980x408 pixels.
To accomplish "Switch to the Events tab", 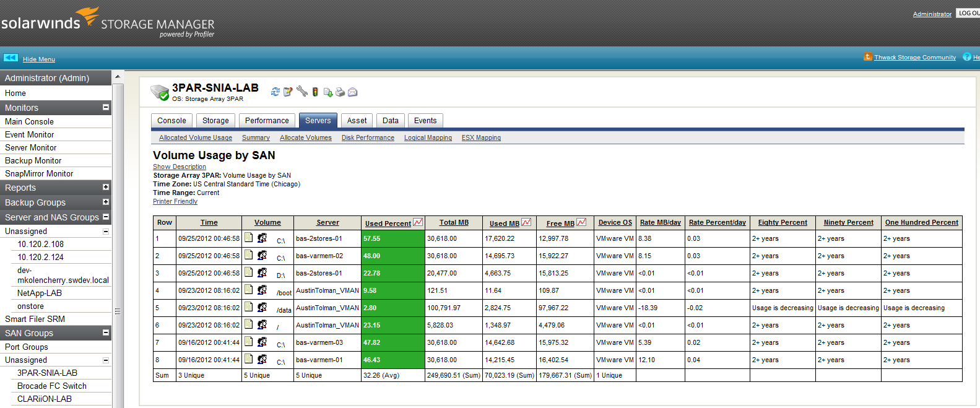I will point(425,121).
